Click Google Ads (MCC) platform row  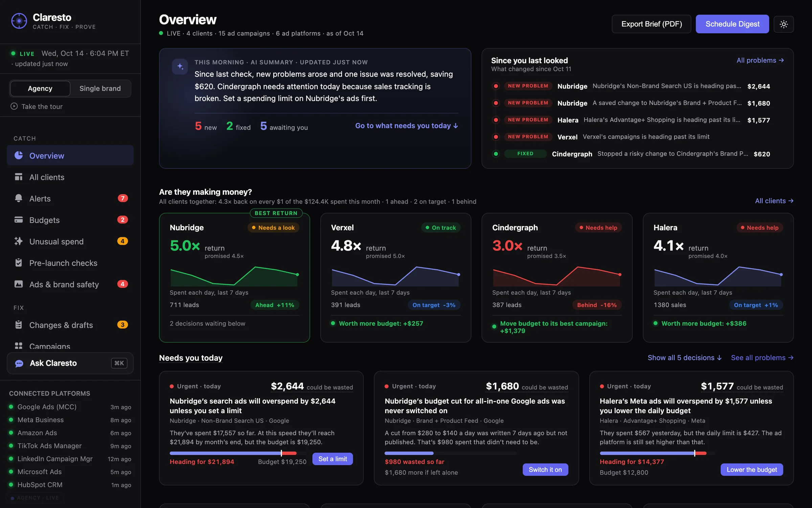[70, 407]
